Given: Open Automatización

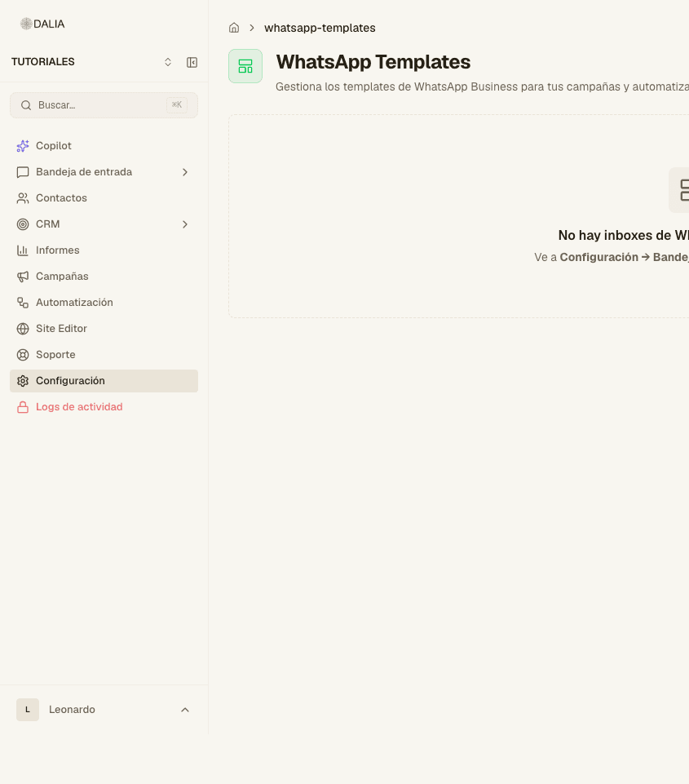Looking at the screenshot, I should click(x=104, y=303).
